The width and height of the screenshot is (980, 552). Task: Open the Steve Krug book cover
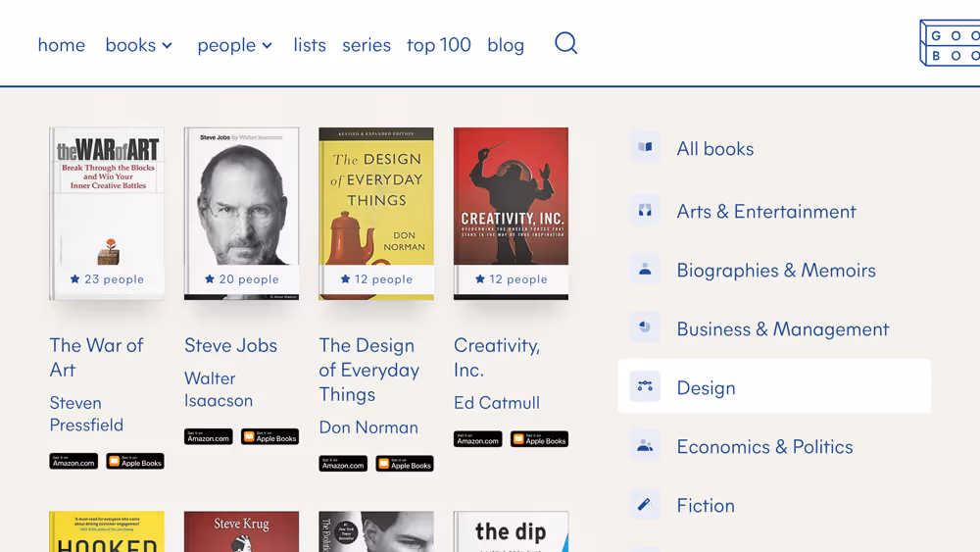(x=241, y=531)
